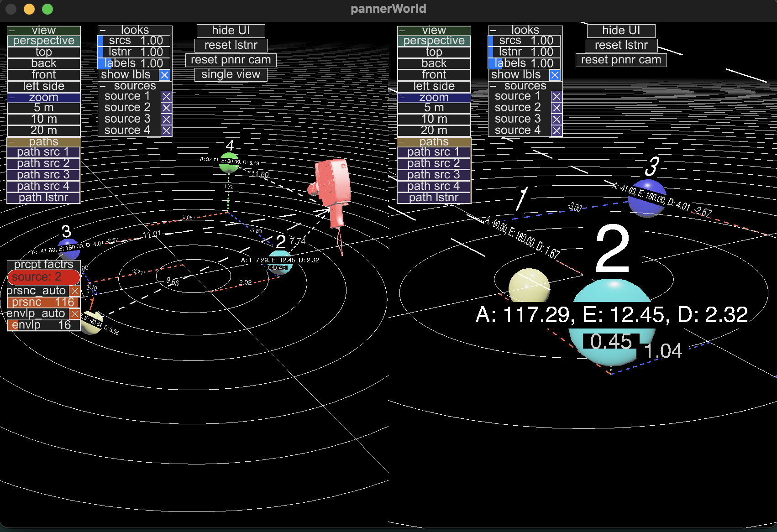
Task: Collapse the left paths section
Action: [x=12, y=142]
